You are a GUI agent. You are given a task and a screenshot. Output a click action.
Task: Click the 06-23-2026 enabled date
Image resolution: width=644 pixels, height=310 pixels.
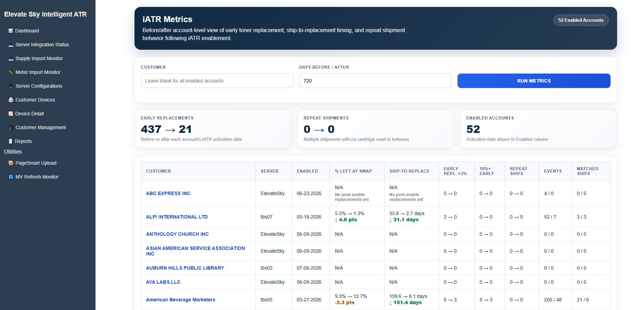coord(309,193)
